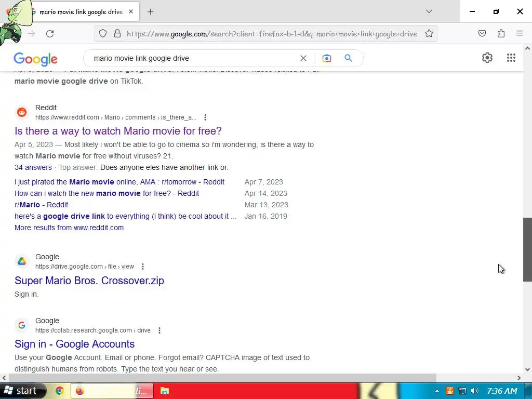
Task: Search by image with the camera icon
Action: click(x=326, y=58)
